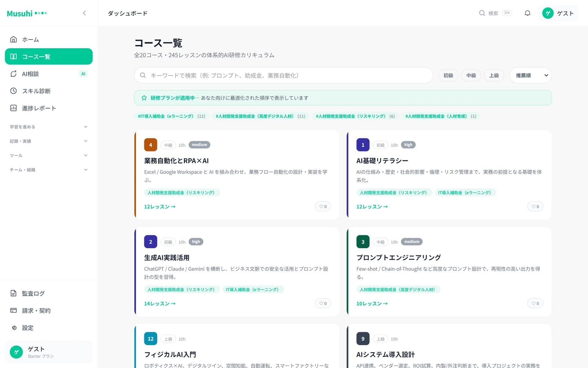Open the ゲスト user menu in header
588x368 pixels.
pyautogui.click(x=558, y=13)
